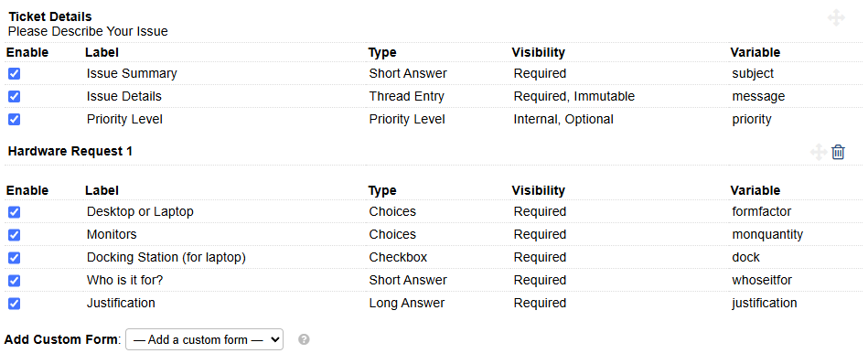Uncheck the Issue Summary enable checkbox
The width and height of the screenshot is (868, 364).
pos(15,73)
